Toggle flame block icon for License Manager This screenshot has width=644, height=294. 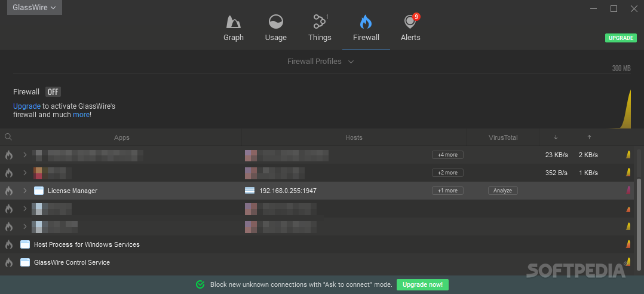8,191
